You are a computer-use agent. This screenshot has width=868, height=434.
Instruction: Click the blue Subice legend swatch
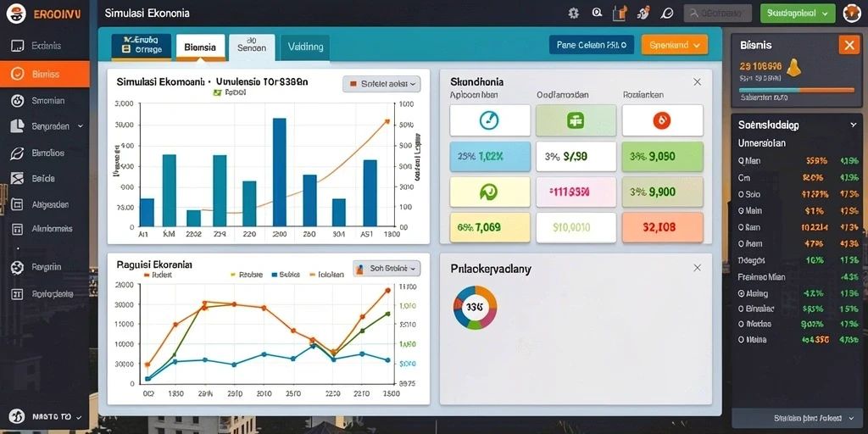(274, 275)
